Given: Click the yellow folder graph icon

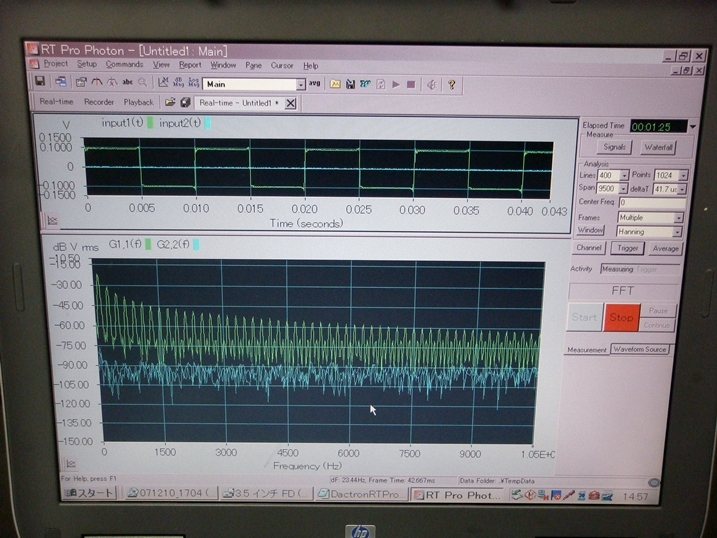Looking at the screenshot, I should pos(335,84).
